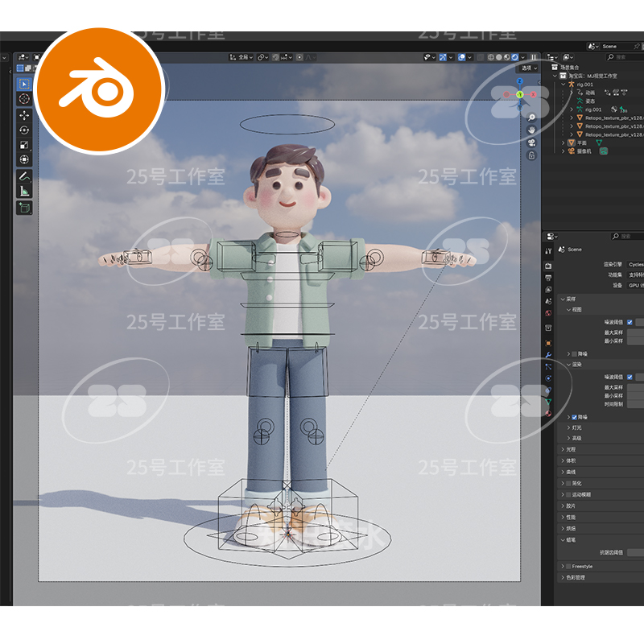Viewport: 644px width, 644px height.
Task: Click the 最大采样 input field under 视图
Action: point(636,332)
